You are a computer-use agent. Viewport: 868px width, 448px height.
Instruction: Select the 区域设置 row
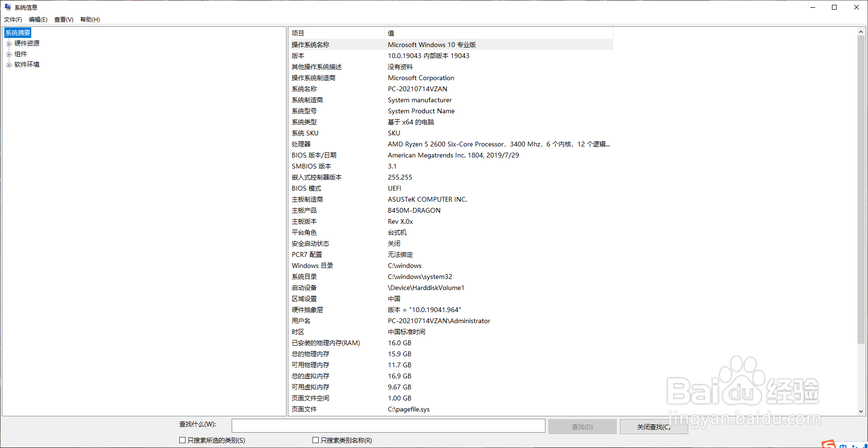click(451, 299)
